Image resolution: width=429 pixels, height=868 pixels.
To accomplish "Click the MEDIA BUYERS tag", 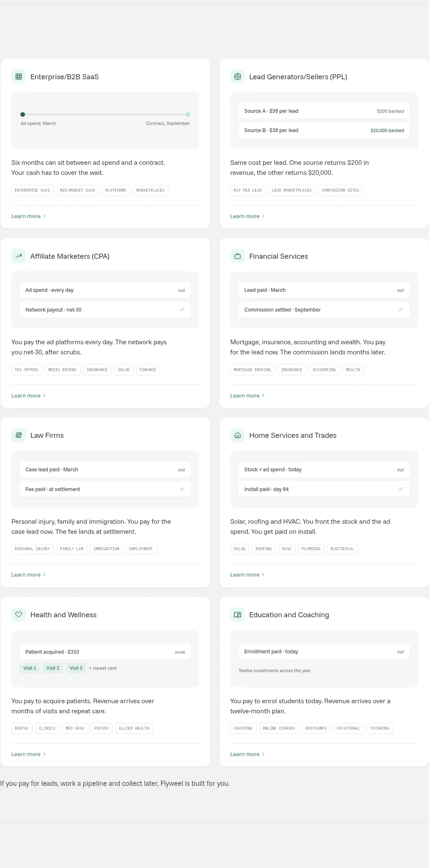I will pyautogui.click(x=62, y=370).
